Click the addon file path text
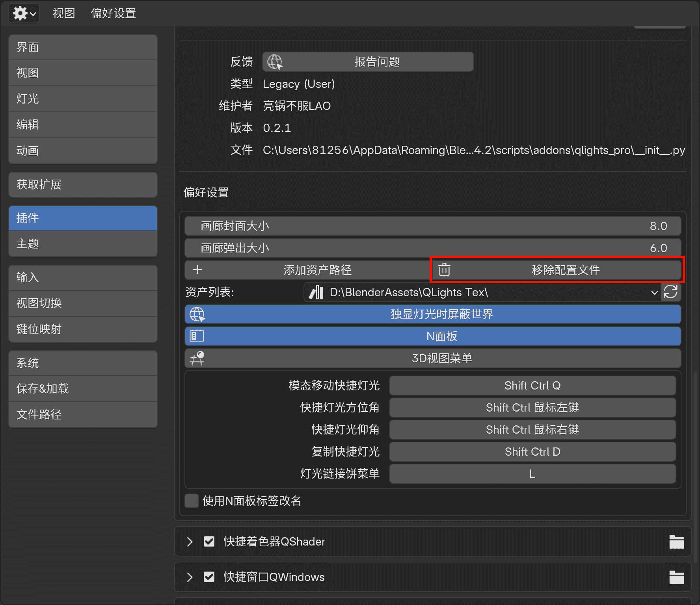Screen dimensions: 700x605 (474, 150)
